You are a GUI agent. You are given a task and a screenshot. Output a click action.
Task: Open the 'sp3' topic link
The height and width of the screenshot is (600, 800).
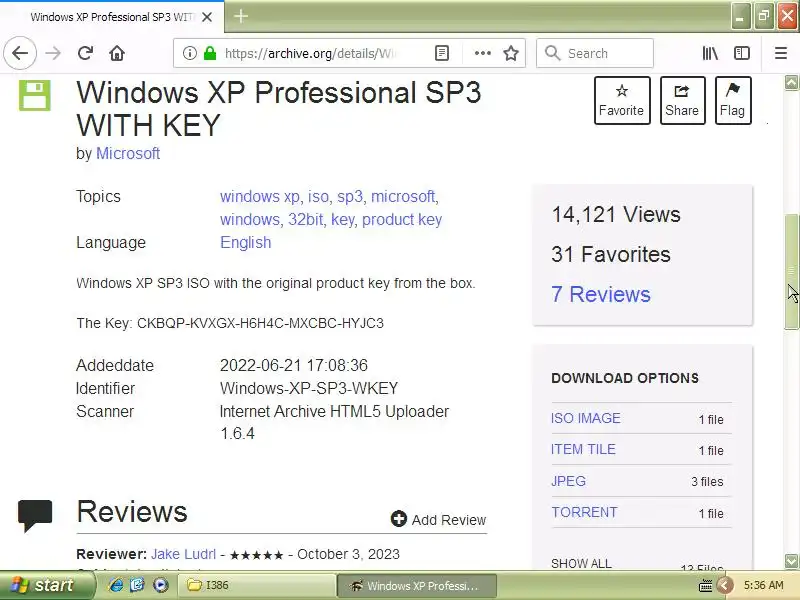[350, 197]
